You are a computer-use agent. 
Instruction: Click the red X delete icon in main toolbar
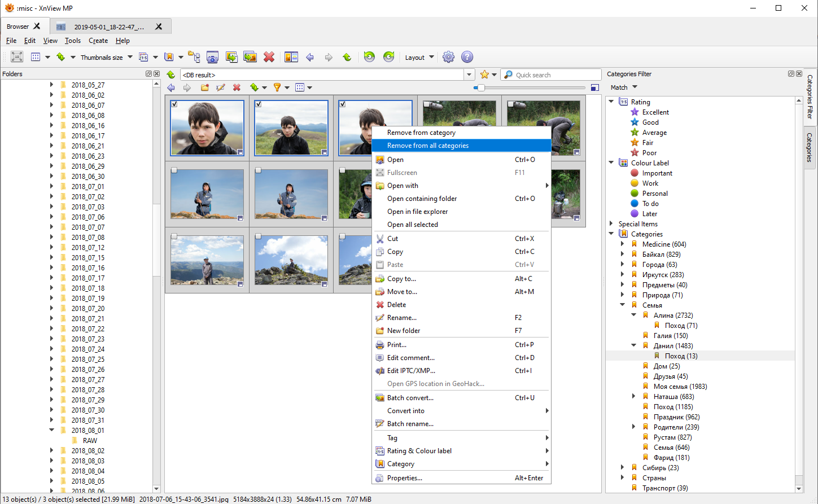pos(269,57)
